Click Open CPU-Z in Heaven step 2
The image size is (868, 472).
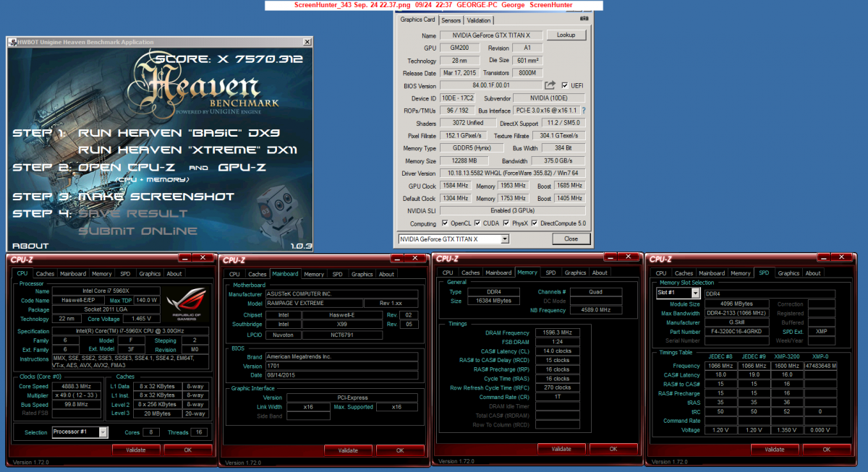click(x=128, y=167)
